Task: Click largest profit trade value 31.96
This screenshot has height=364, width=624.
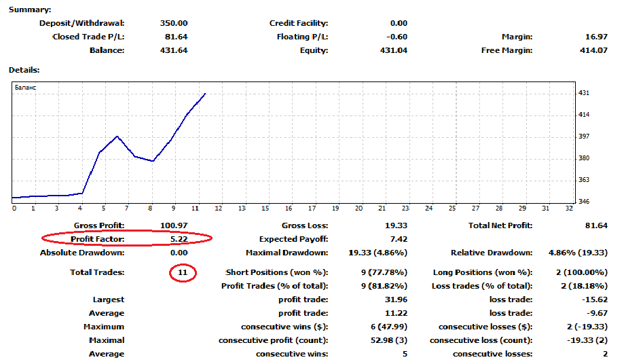Action: point(396,299)
